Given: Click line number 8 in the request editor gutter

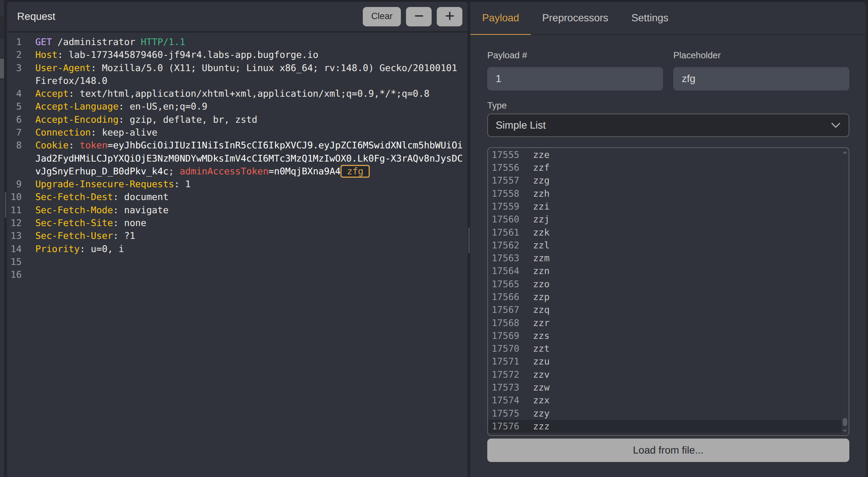Looking at the screenshot, I should [19, 145].
